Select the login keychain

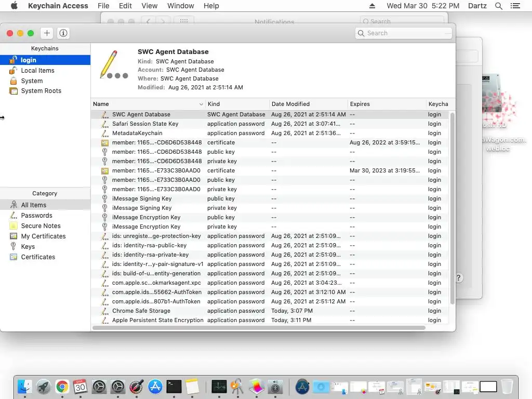pos(45,60)
